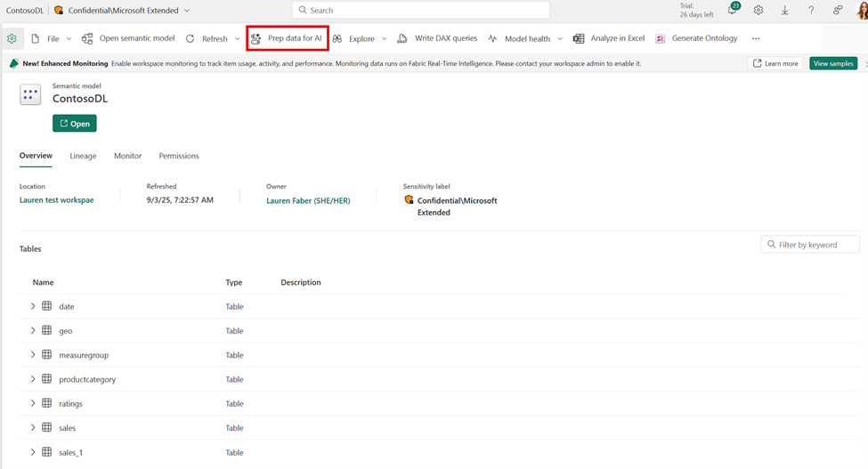The width and height of the screenshot is (868, 469).
Task: Click the Prep data for AI button
Action: point(287,39)
